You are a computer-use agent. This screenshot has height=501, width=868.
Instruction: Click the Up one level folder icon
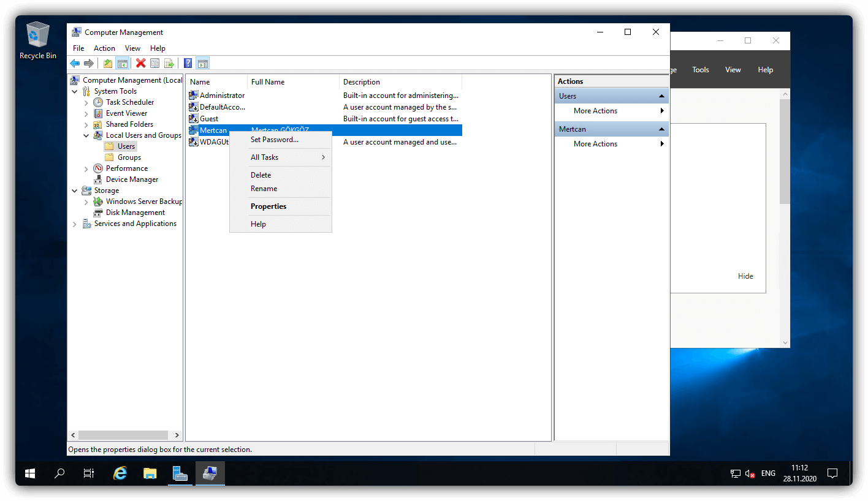108,63
